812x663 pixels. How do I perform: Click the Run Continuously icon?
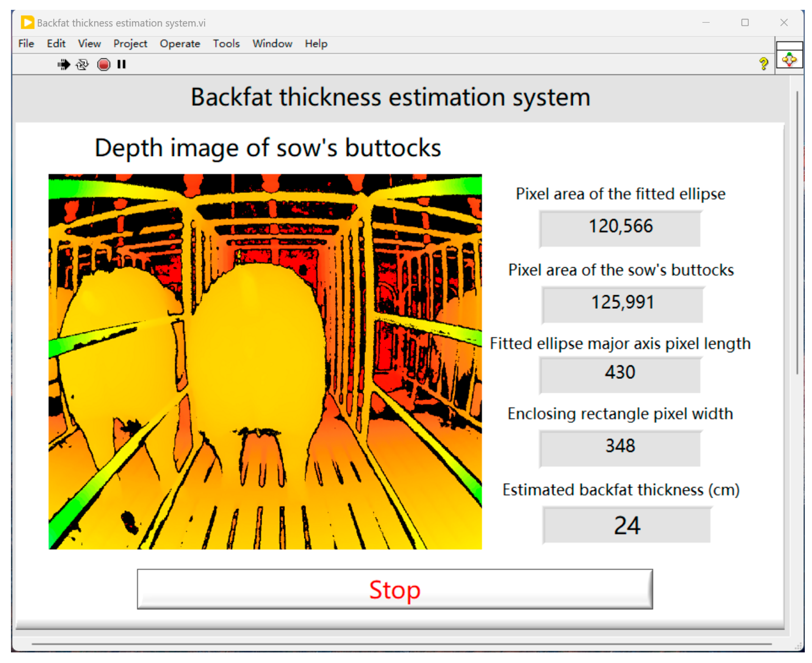(x=83, y=64)
